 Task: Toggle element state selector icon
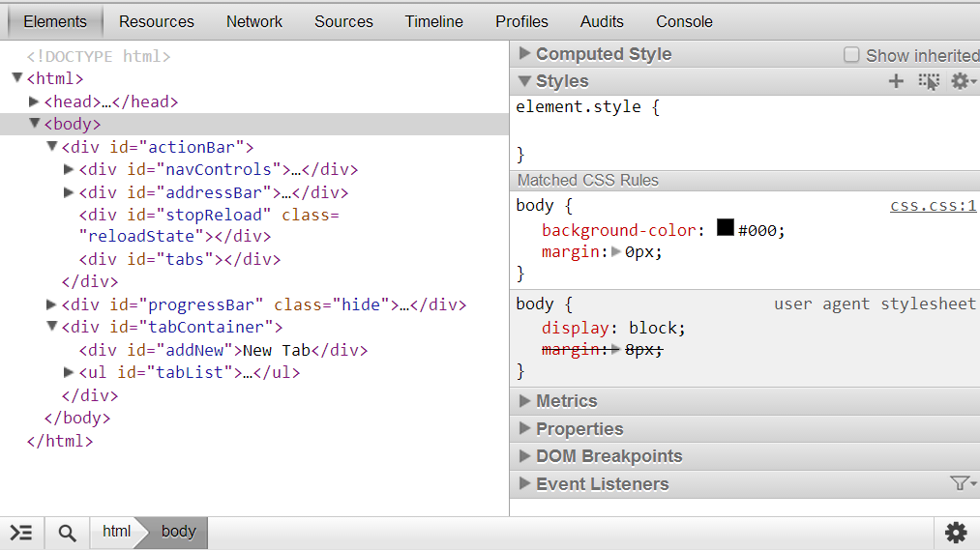[929, 81]
